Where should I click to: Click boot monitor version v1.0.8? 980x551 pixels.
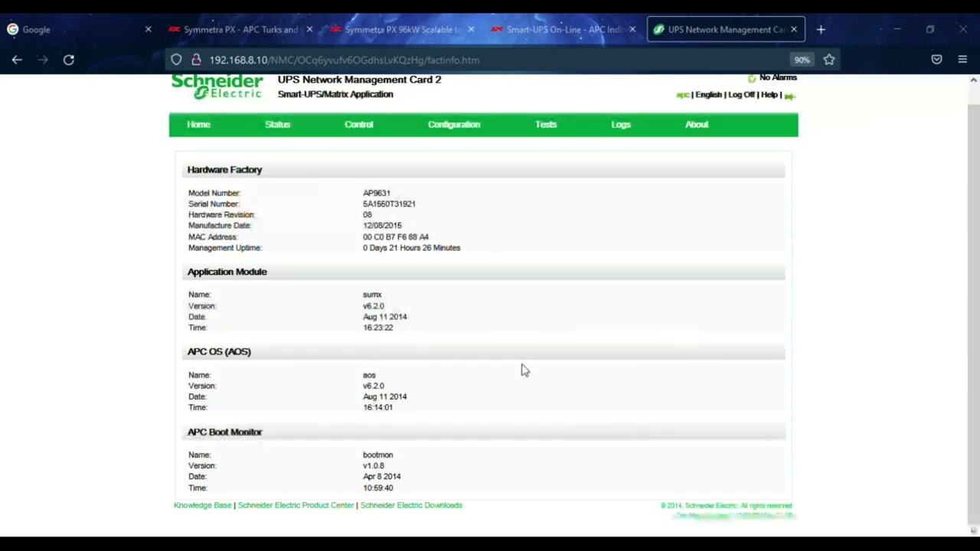click(374, 465)
